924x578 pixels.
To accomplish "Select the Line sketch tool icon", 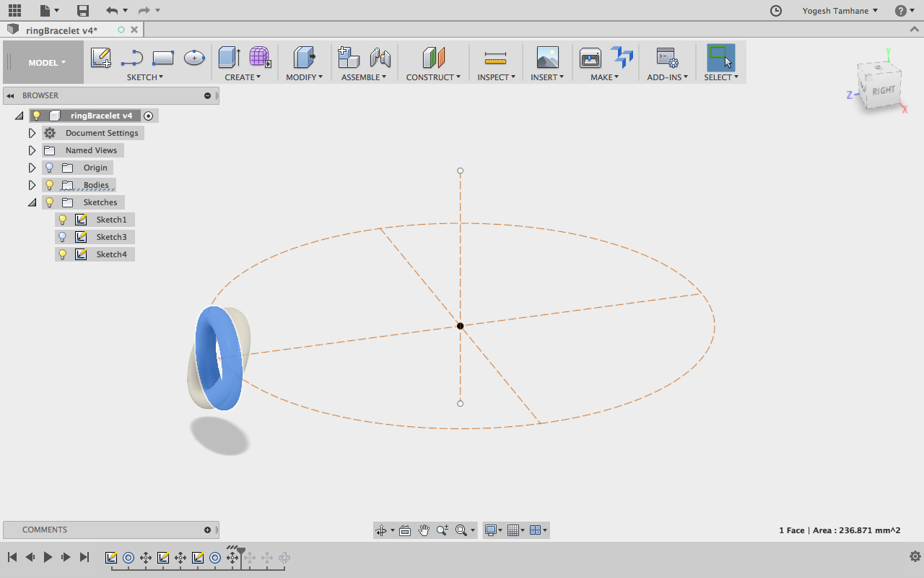I will tap(132, 58).
